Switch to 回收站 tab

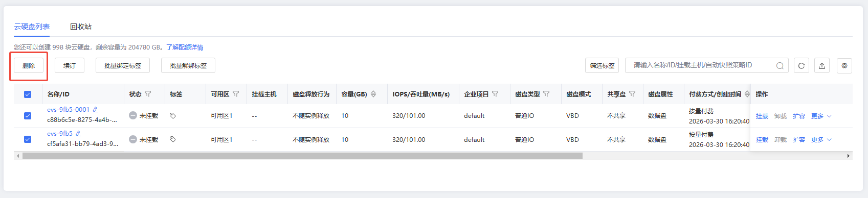tap(81, 27)
